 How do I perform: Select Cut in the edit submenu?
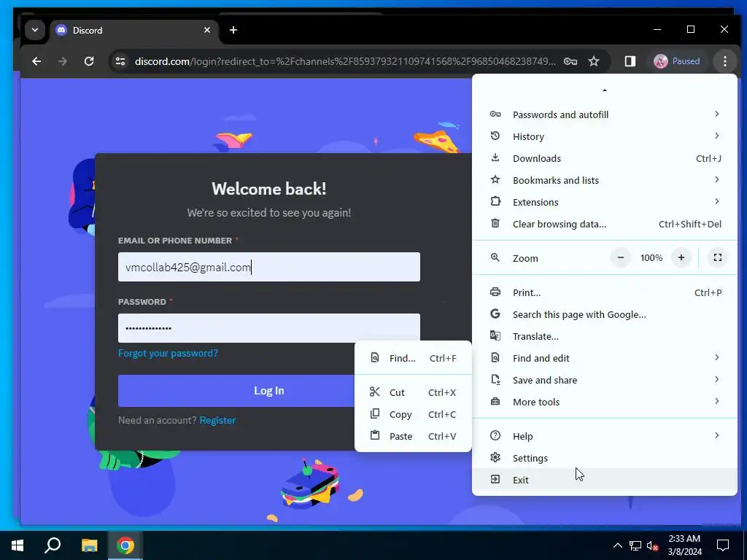(x=413, y=392)
